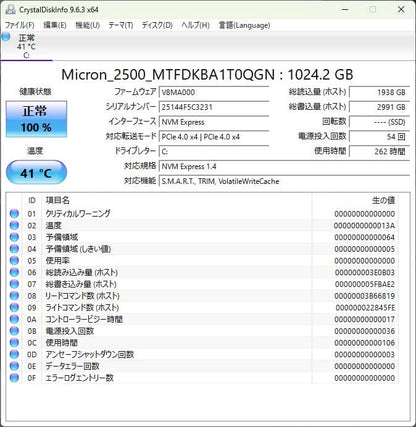
Task: Click the status orb for アンセーフシャットダウン回数 row
Action: (14, 354)
